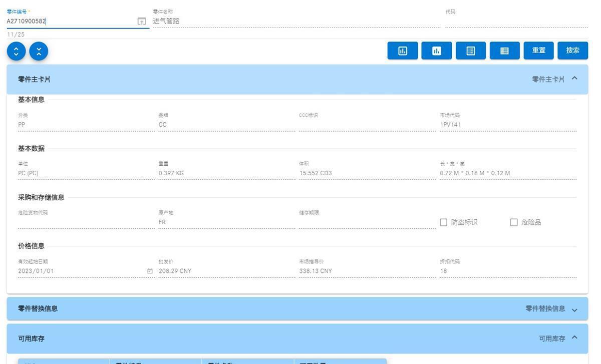This screenshot has width=601, height=364.
Task: Click the 市场指导价 field showing 338.13 CNY
Action: [x=367, y=271]
